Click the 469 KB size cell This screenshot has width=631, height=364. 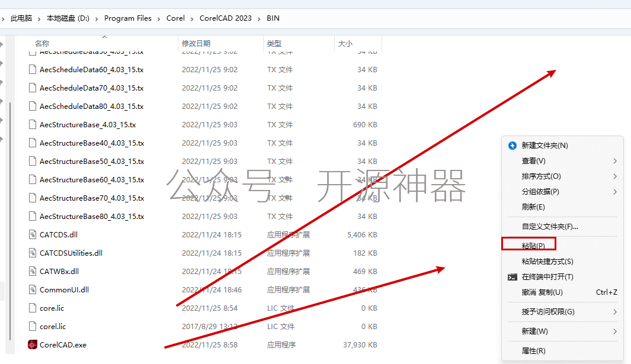pyautogui.click(x=365, y=272)
